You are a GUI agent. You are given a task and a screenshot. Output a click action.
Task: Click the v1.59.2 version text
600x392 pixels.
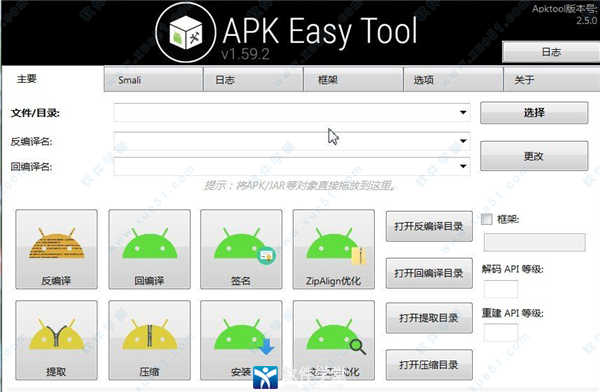[245, 54]
